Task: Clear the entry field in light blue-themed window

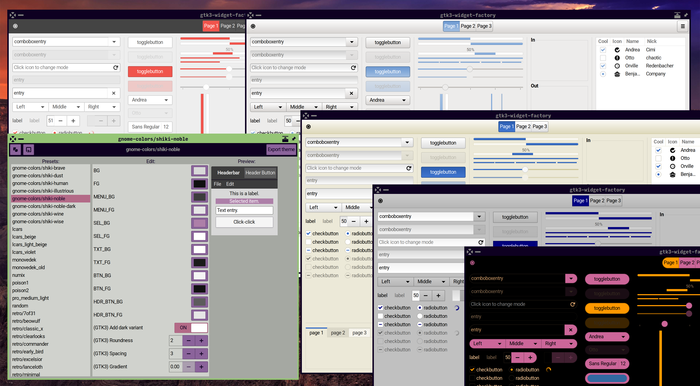Action: point(351,93)
